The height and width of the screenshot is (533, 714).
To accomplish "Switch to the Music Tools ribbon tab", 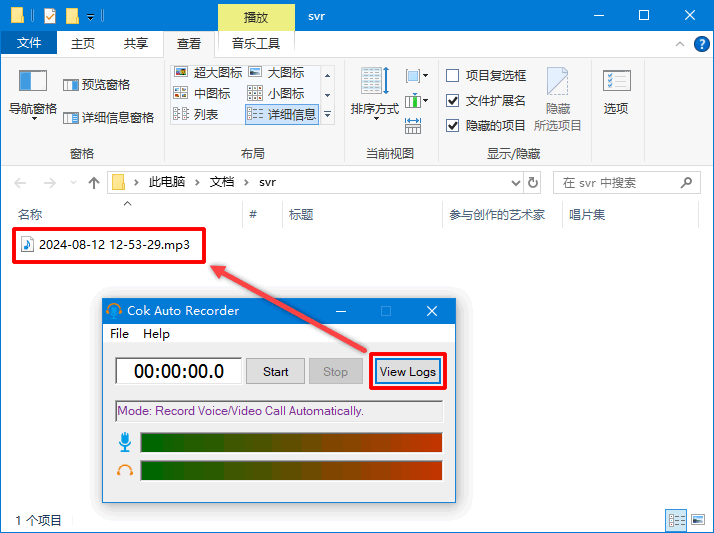I will point(256,43).
